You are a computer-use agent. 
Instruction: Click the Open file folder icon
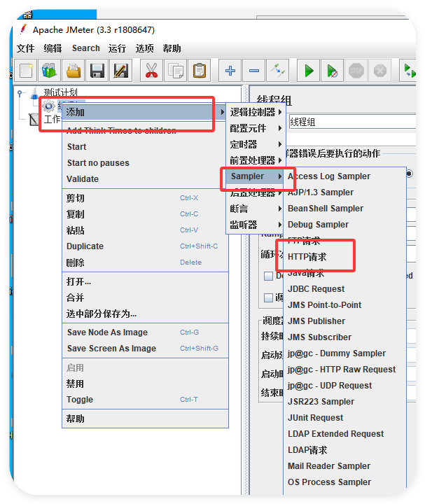pyautogui.click(x=74, y=71)
